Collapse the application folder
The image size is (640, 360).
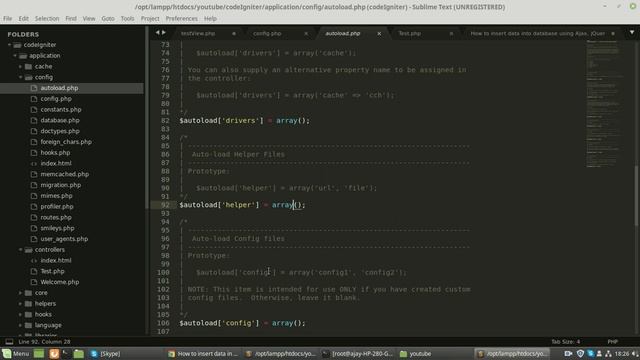click(15, 56)
